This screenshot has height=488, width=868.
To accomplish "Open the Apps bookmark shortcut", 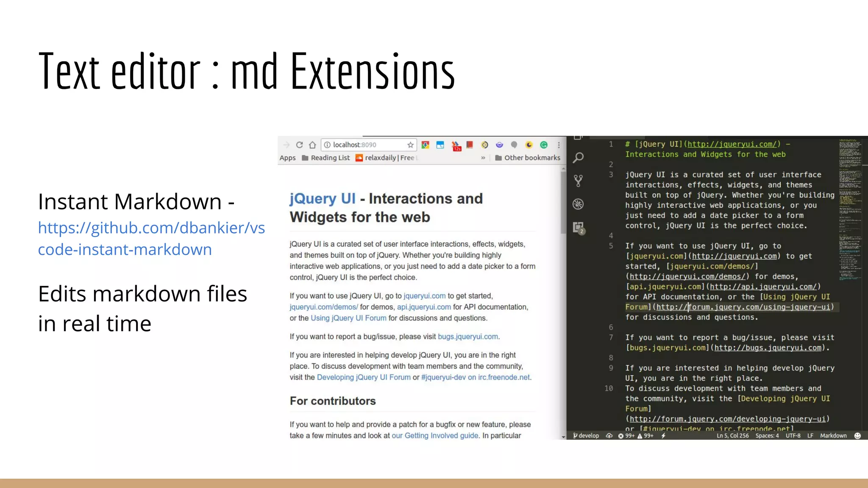I will click(287, 158).
